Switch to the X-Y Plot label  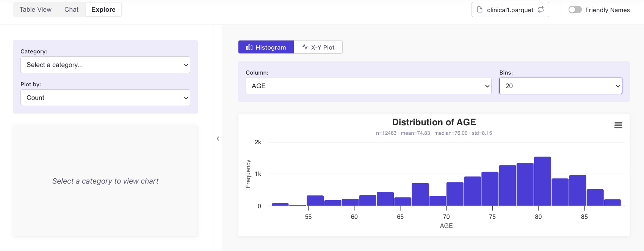click(x=323, y=47)
